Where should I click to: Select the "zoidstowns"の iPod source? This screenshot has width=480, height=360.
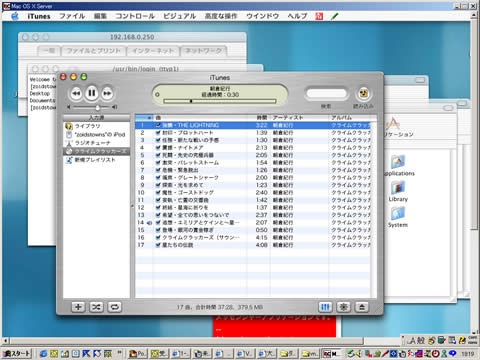[x=96, y=134]
